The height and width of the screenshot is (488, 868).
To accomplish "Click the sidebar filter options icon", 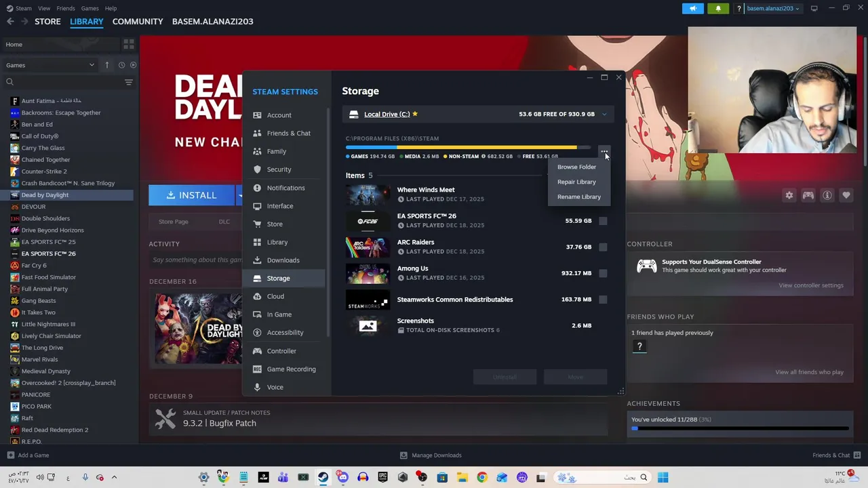I will click(129, 82).
